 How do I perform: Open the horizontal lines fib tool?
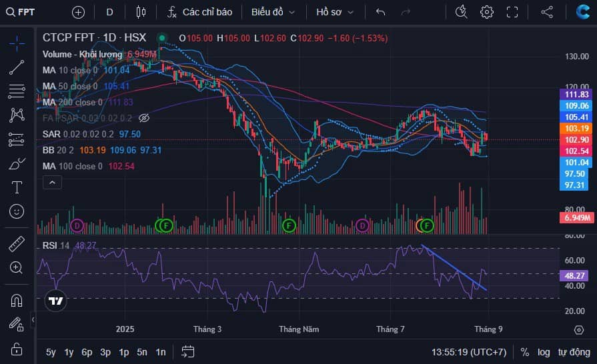17,91
